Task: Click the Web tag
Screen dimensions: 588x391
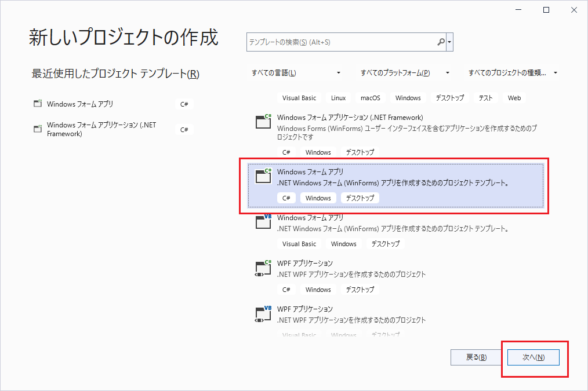Action: (514, 98)
